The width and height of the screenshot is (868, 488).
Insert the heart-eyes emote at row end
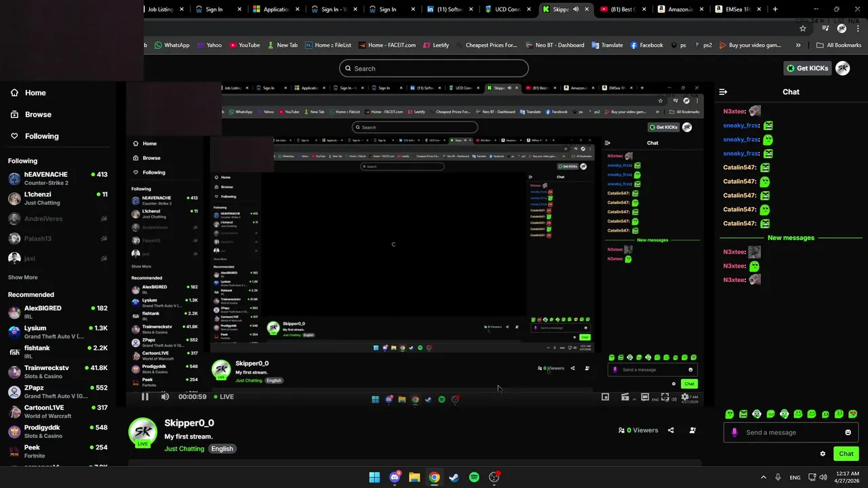pos(853,413)
